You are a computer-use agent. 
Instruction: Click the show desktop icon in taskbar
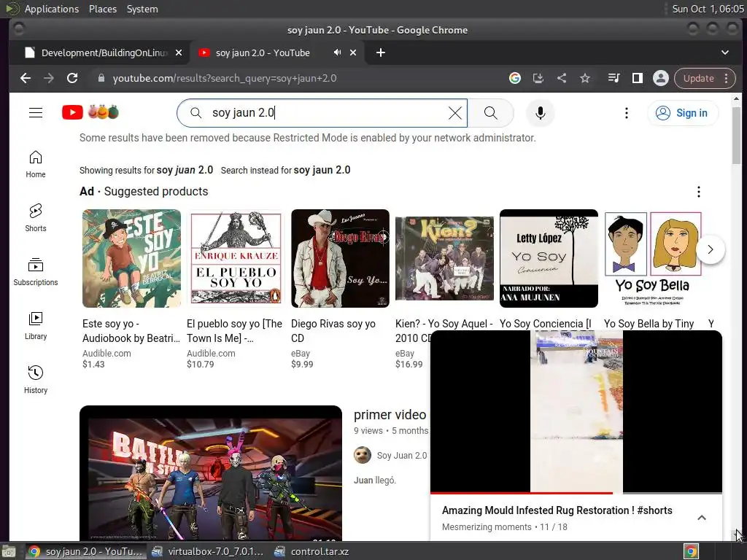click(x=9, y=551)
